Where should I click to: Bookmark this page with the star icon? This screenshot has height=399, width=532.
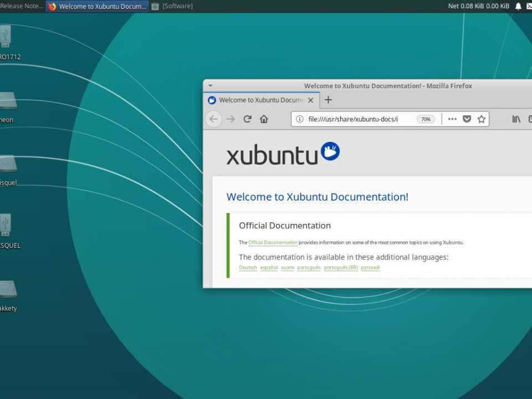click(481, 119)
